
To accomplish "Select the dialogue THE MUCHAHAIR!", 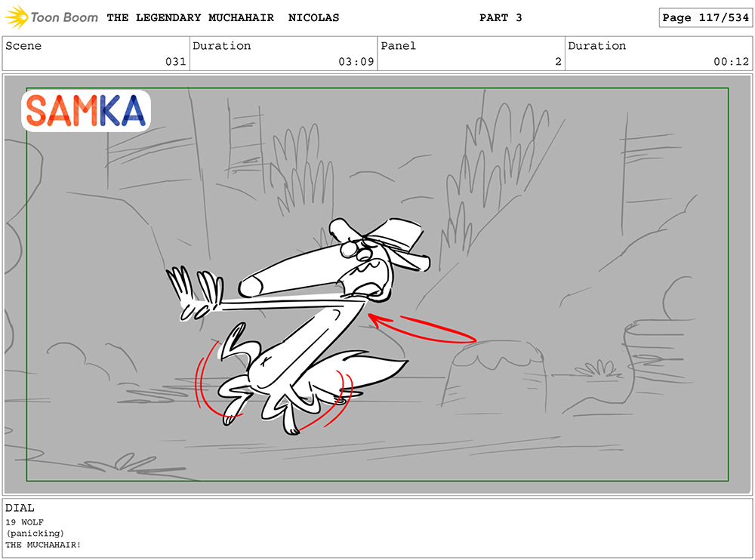I will (43, 545).
